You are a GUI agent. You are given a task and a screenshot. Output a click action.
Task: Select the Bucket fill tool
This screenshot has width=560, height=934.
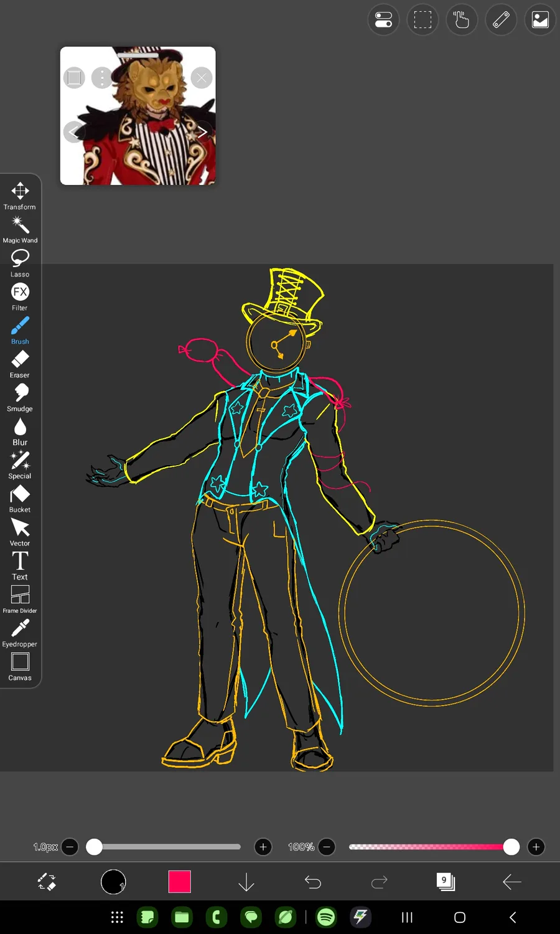pyautogui.click(x=20, y=498)
